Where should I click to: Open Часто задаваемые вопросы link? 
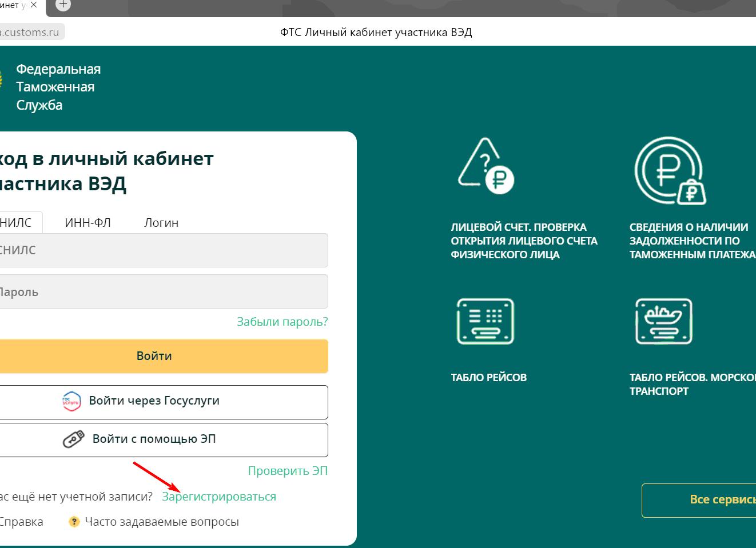162,522
